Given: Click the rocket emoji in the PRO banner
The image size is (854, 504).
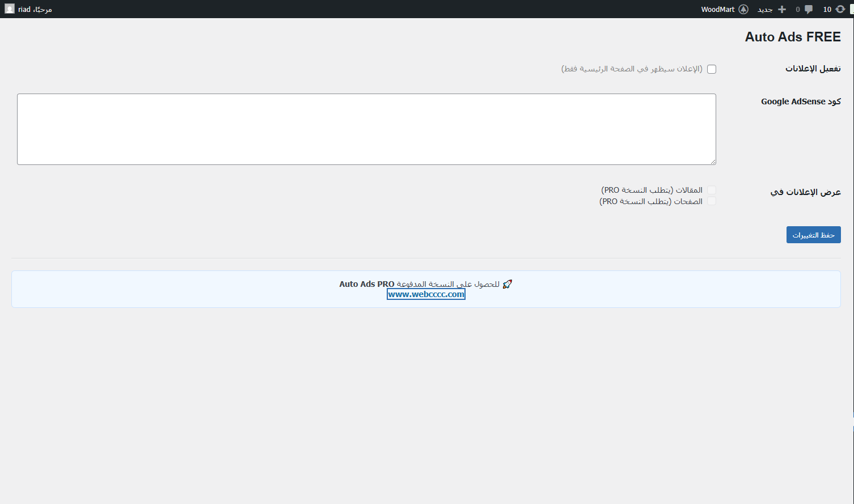Looking at the screenshot, I should tap(507, 284).
